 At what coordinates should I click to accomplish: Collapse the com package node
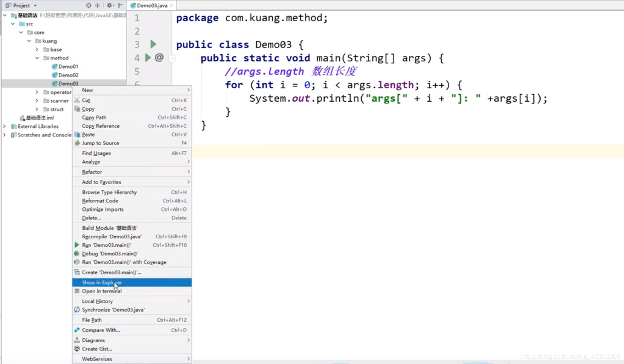(x=21, y=32)
